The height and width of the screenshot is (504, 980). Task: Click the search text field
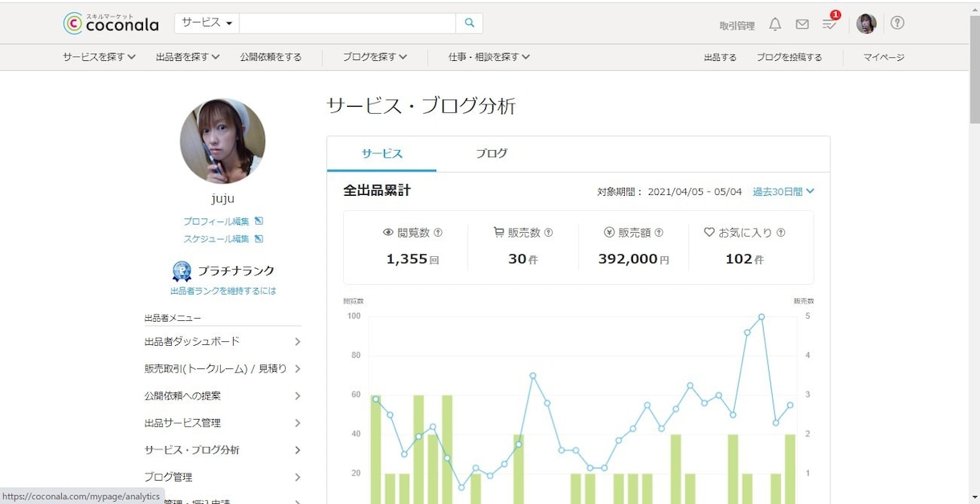347,23
